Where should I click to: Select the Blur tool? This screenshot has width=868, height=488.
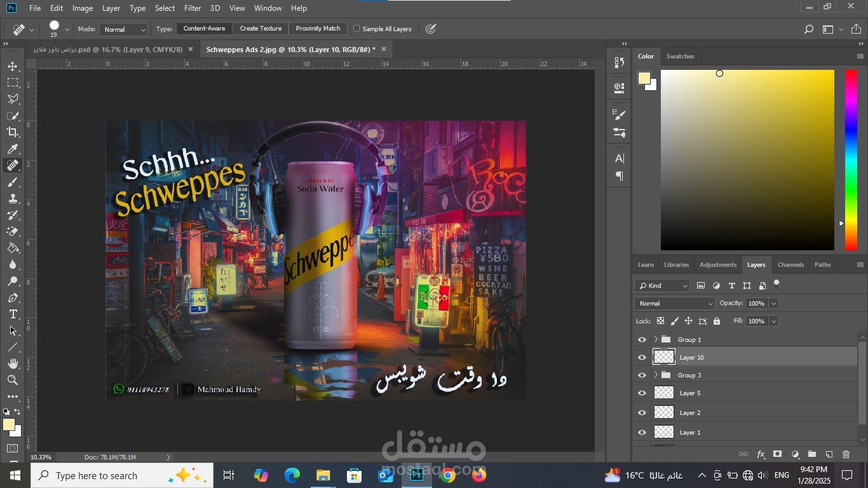[x=13, y=264]
